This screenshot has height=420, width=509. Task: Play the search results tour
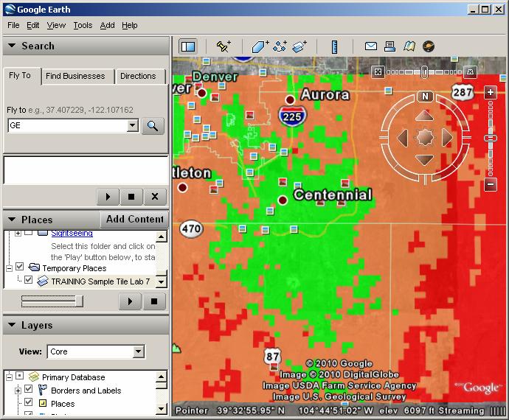pos(108,197)
